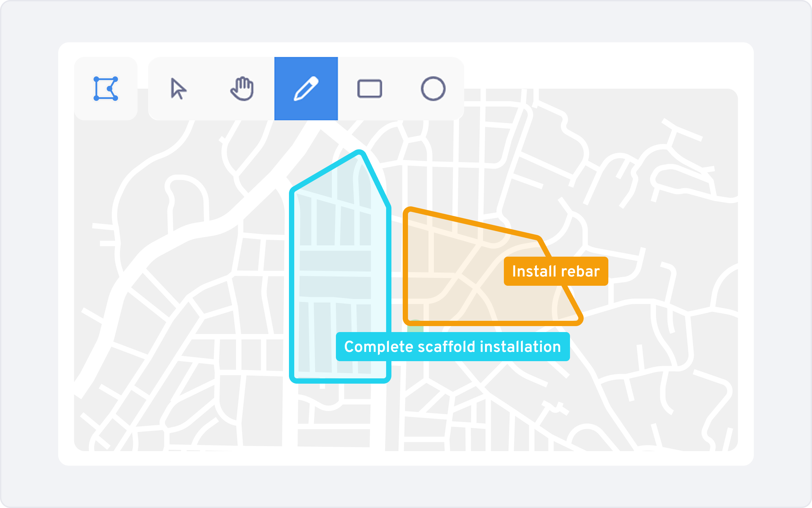812x508 pixels.
Task: Click bottom-left corner vertex of cyan polygon
Action: pyautogui.click(x=293, y=379)
